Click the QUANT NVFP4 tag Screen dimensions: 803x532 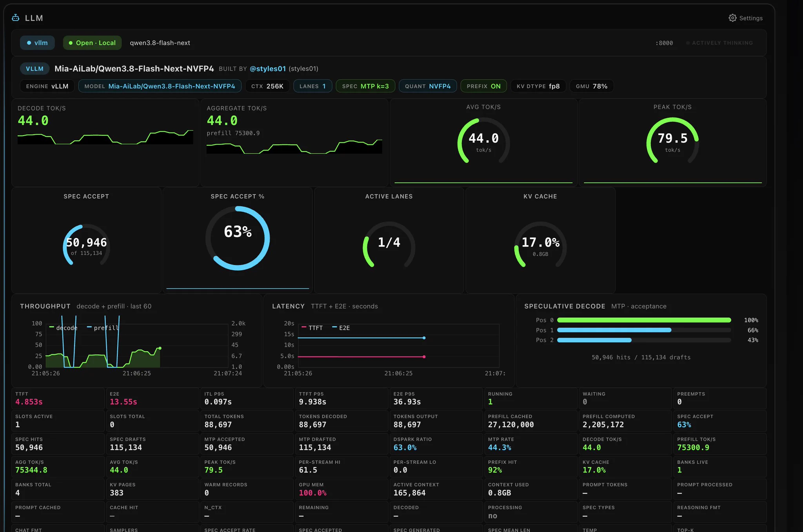[x=428, y=86]
